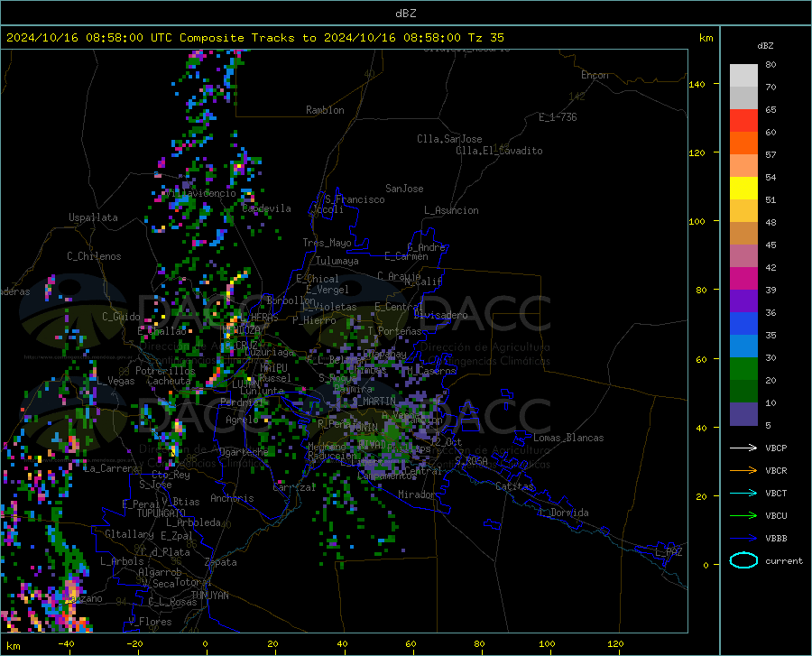Click the 'Zapata' map label

[x=221, y=562]
